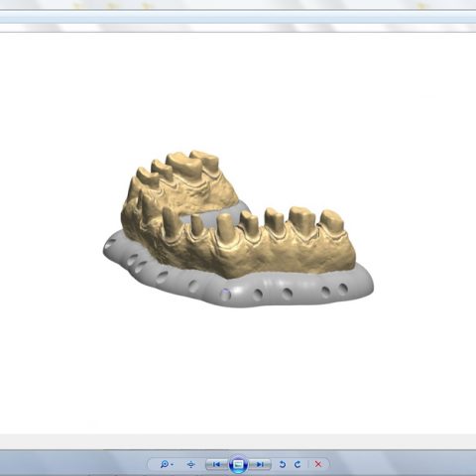
Task: Go to the previous image
Action: point(216,464)
